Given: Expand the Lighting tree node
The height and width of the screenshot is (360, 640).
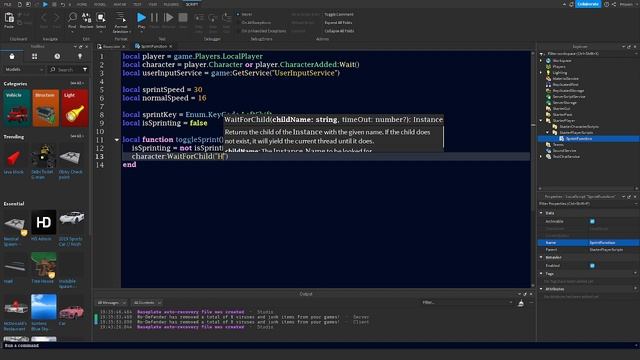Looking at the screenshot, I should pyautogui.click(x=542, y=73).
